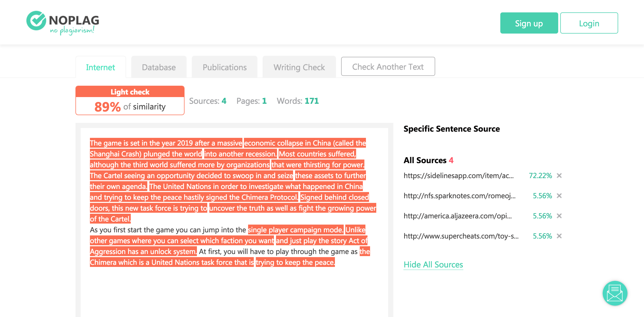The width and height of the screenshot is (644, 317).
Task: Click the Words: 171 counter
Action: (298, 101)
